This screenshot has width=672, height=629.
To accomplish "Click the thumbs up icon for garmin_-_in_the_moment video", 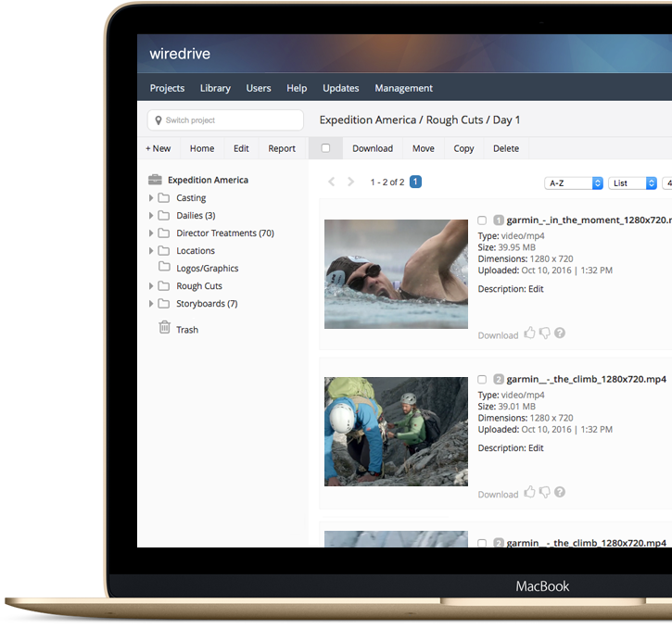I will tap(529, 333).
